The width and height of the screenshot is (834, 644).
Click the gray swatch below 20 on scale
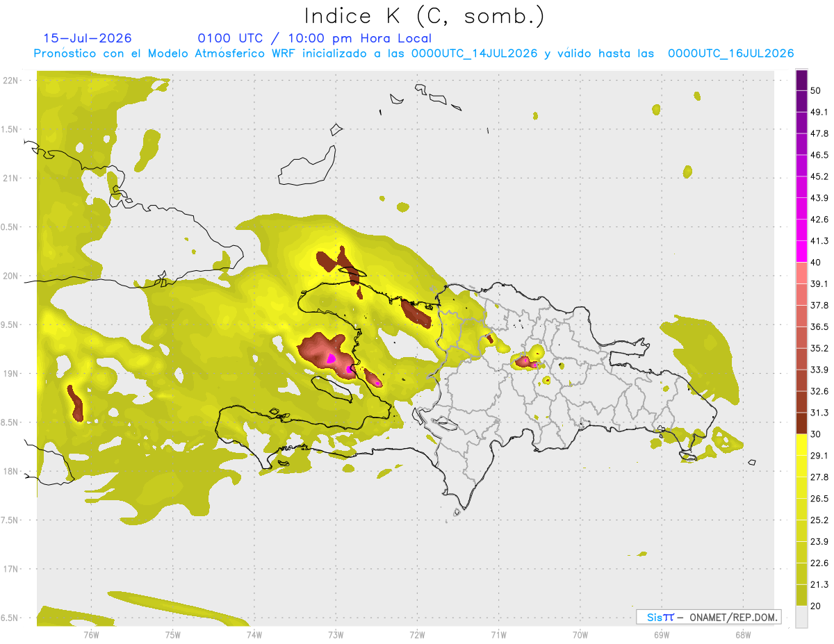801,616
